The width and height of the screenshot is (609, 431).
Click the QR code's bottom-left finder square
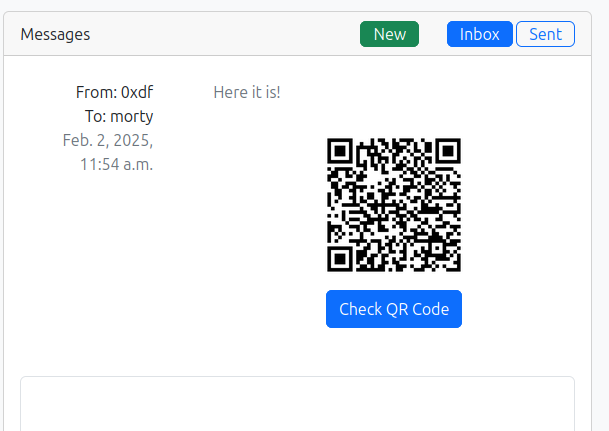(339, 260)
